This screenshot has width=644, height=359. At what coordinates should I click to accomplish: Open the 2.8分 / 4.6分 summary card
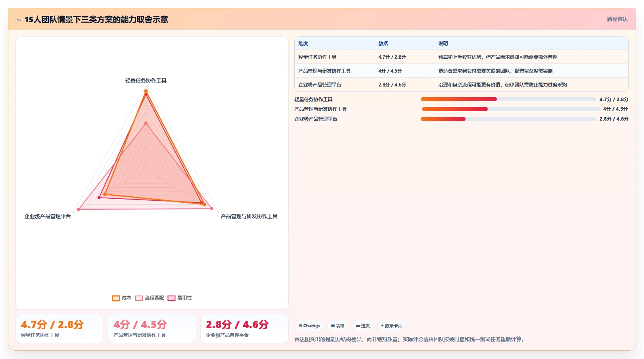tap(244, 328)
